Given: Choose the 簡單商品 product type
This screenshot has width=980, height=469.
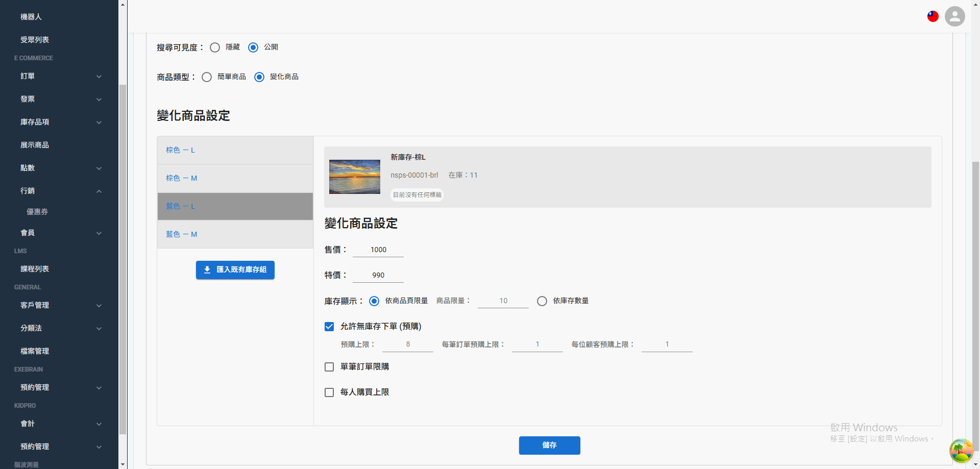Looking at the screenshot, I should click(x=207, y=77).
